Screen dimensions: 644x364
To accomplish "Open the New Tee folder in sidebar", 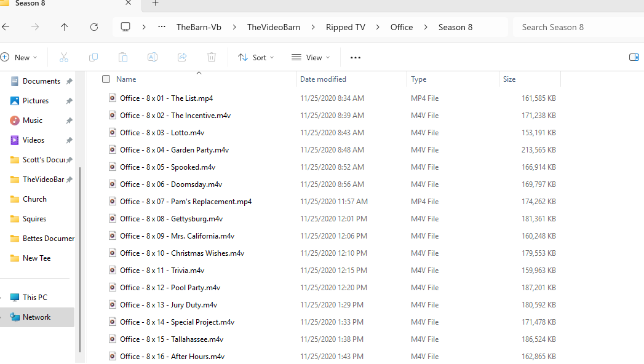I will click(38, 258).
